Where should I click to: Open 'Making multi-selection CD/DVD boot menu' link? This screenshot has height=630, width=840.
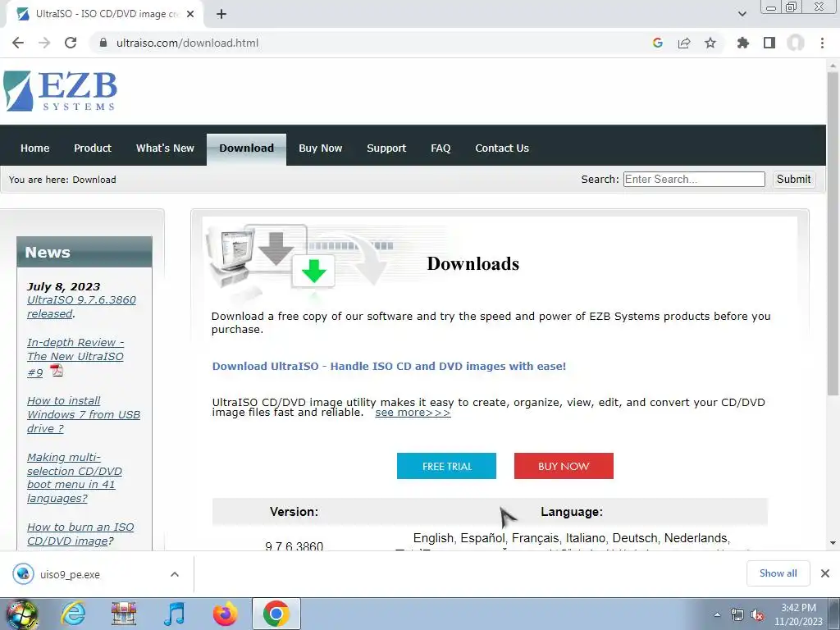[75, 478]
